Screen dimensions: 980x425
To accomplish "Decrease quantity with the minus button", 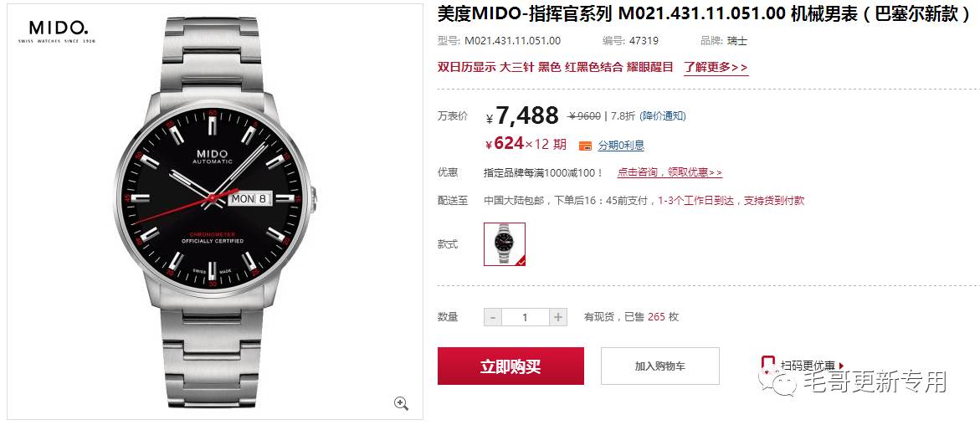I will click(x=492, y=317).
